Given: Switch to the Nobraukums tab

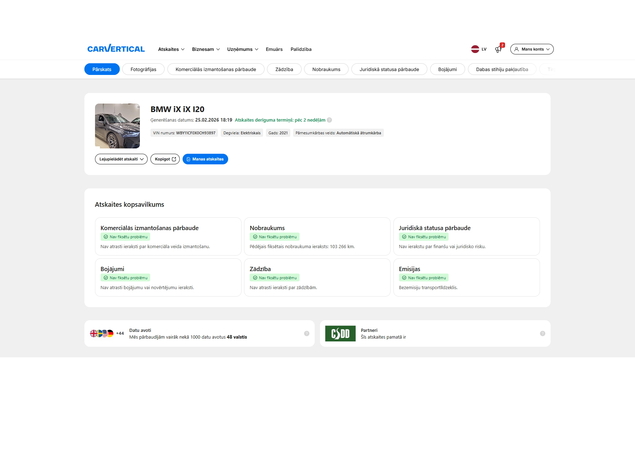Looking at the screenshot, I should pos(326,69).
